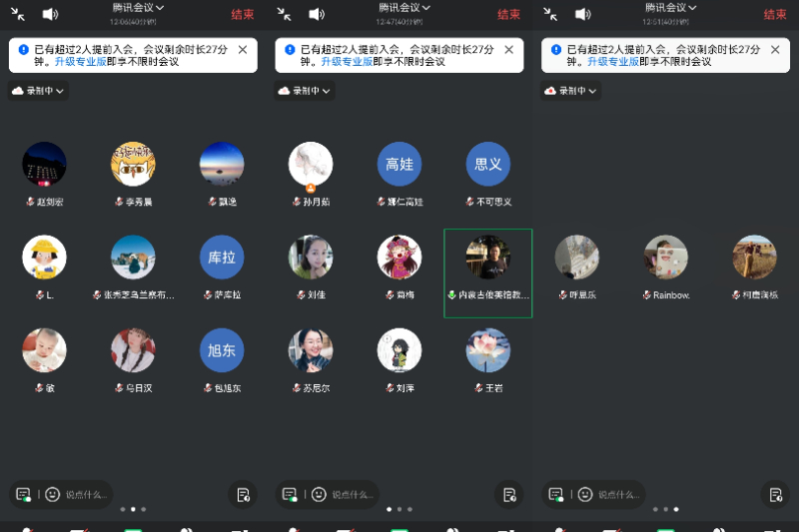The width and height of the screenshot is (799, 532).
Task: Select the night-building avatar of 赵剑宏
Action: point(44,164)
